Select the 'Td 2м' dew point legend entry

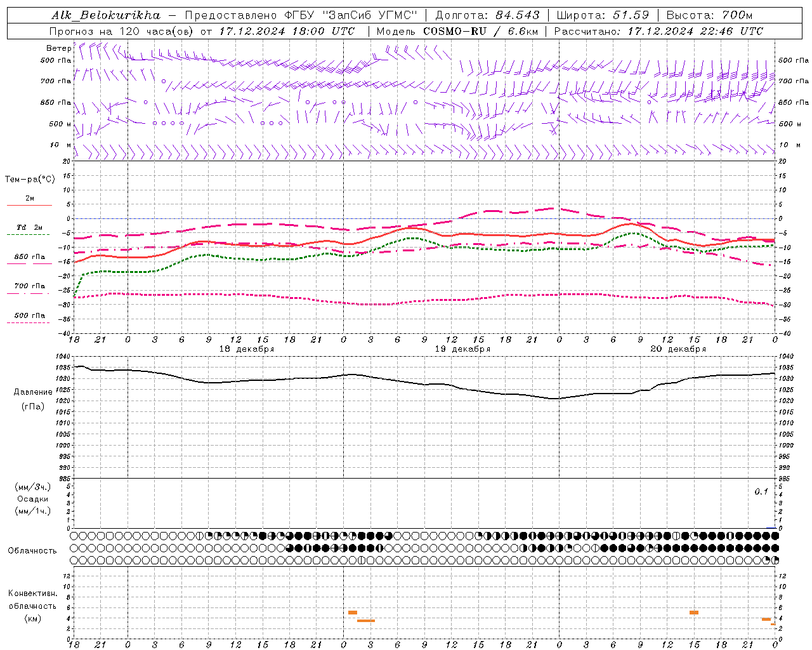click(x=29, y=227)
